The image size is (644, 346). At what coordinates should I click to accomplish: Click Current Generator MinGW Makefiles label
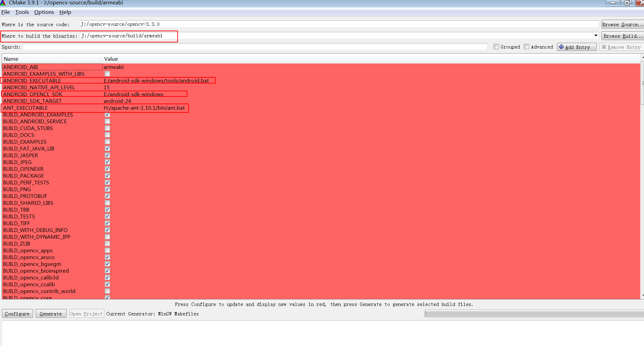pos(153,314)
